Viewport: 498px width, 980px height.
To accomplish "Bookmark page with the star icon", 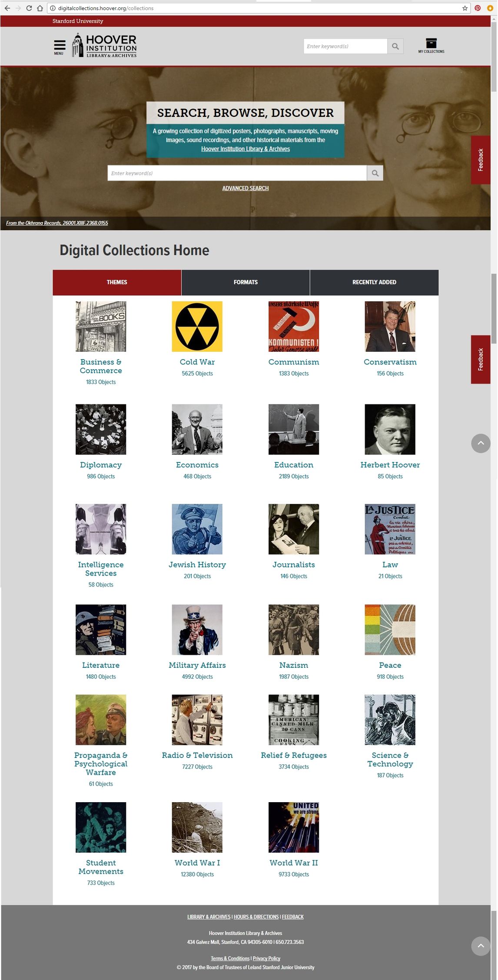I will (465, 8).
